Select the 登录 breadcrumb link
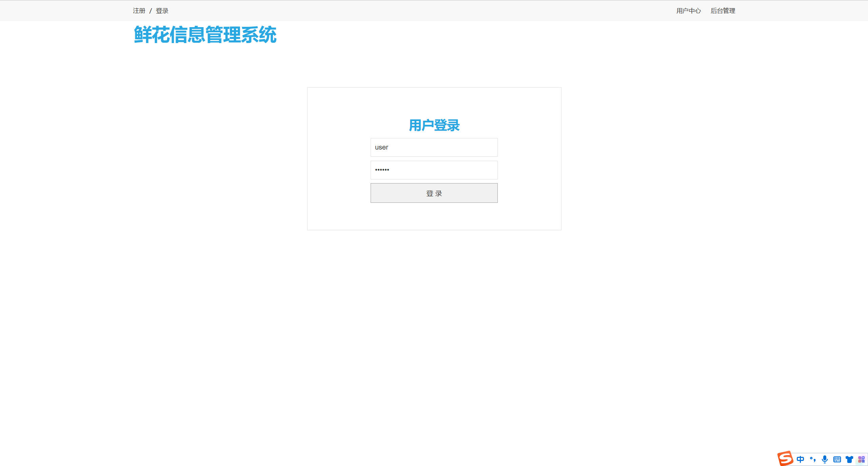Screen dimensions: 868x466 pyautogui.click(x=162, y=11)
